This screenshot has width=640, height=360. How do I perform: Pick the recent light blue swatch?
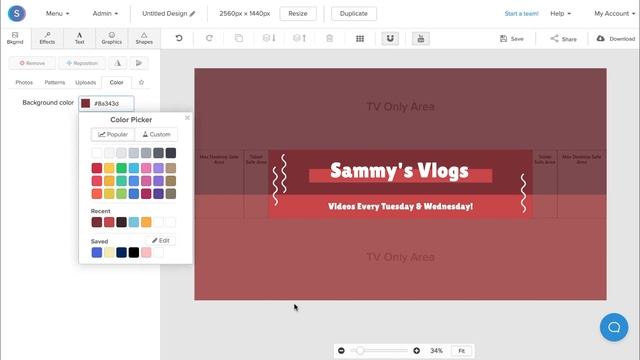[133, 222]
